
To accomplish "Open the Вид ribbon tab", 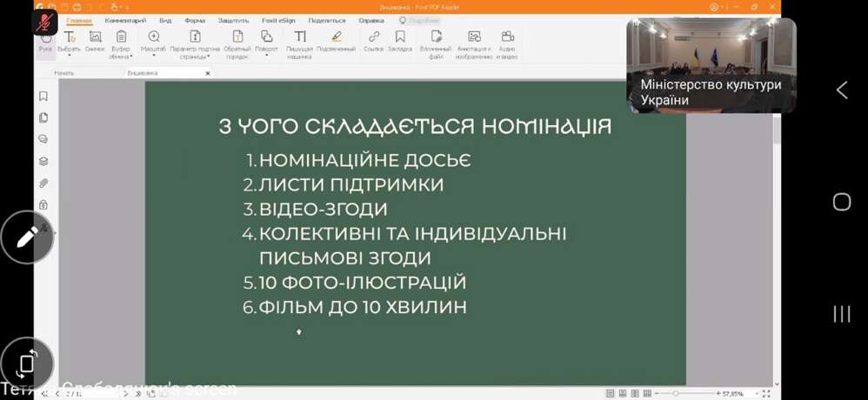I will coord(165,21).
